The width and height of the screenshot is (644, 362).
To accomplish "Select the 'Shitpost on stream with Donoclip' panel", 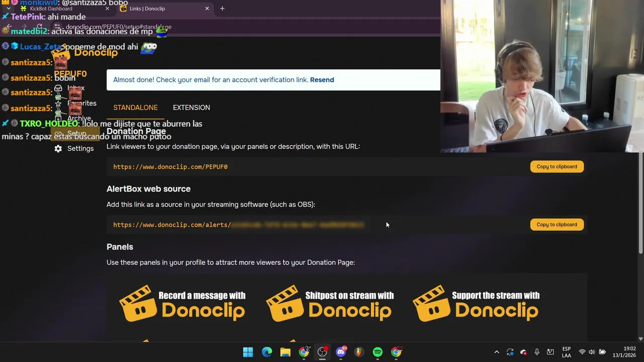I will click(330, 303).
